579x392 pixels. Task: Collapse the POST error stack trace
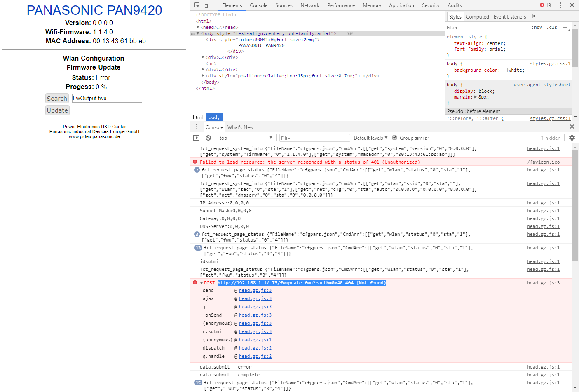click(x=202, y=283)
